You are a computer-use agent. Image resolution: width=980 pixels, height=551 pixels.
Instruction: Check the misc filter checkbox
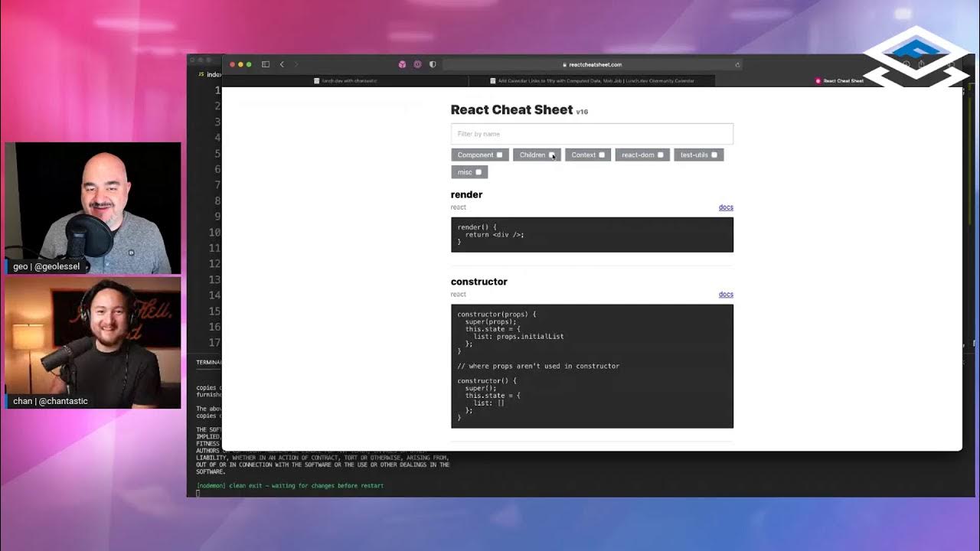coord(479,172)
